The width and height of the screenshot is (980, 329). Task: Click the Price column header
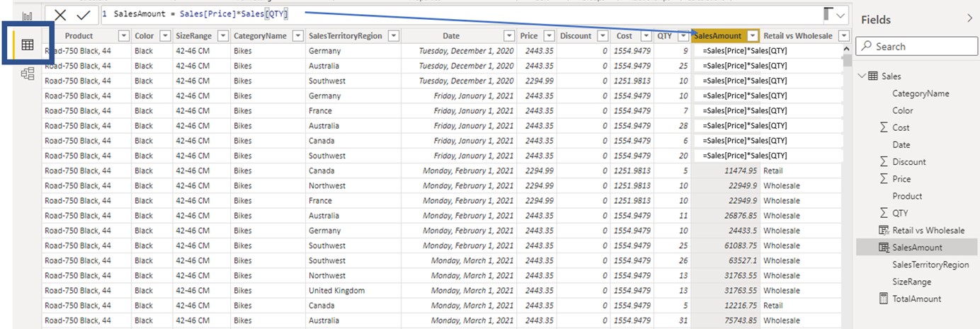(528, 36)
